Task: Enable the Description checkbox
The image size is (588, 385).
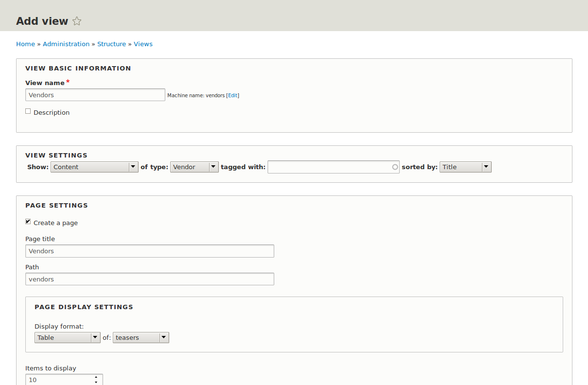Action: 28,111
